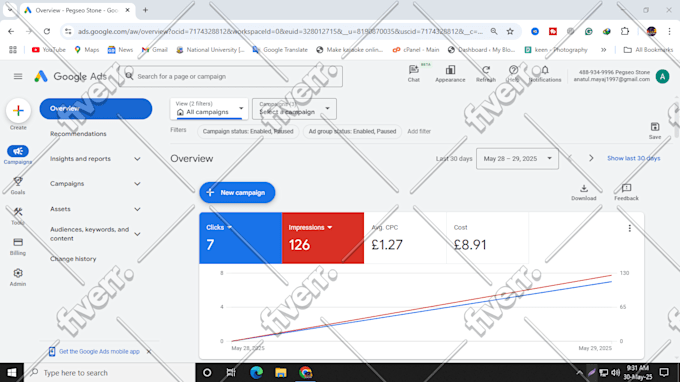
Task: Open the taskbar action center icon
Action: point(664,372)
